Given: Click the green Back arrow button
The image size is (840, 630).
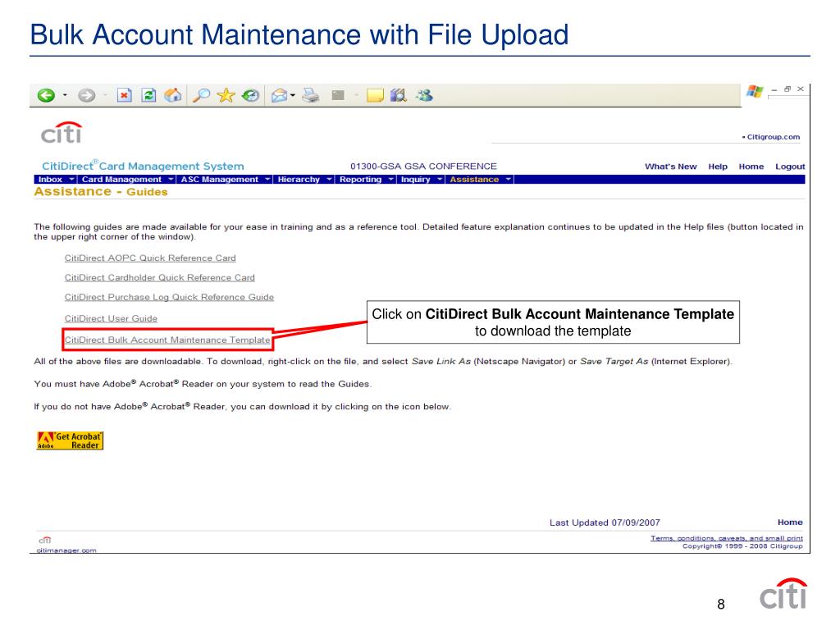Looking at the screenshot, I should click(46, 95).
